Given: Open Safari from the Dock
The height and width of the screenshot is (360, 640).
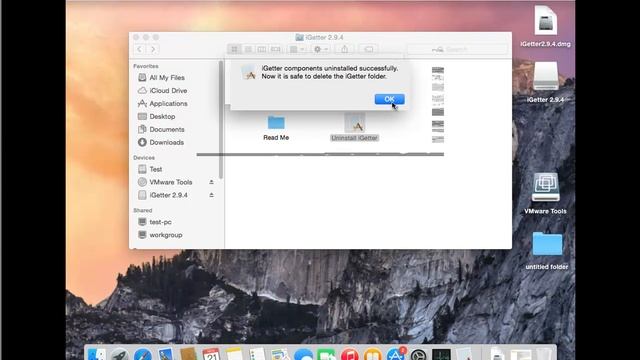Looking at the screenshot, I should pos(142,354).
